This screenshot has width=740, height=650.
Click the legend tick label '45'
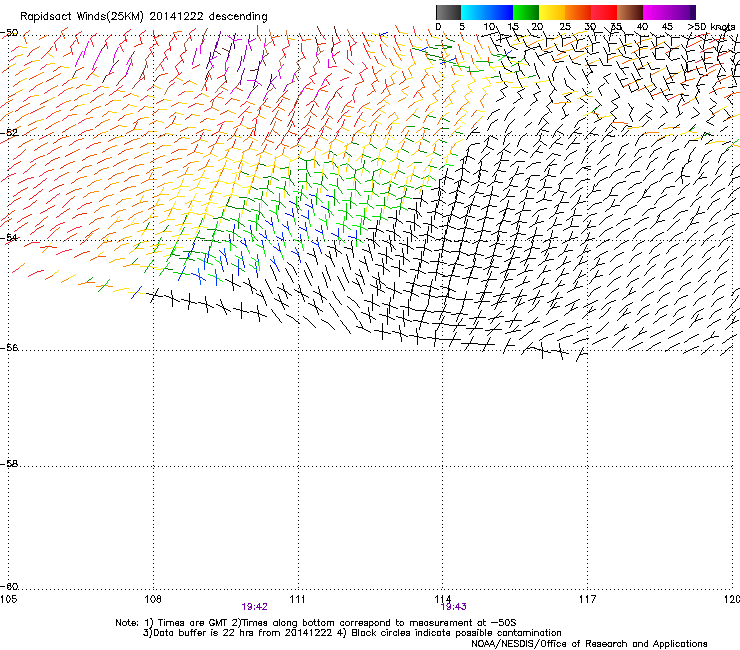click(x=667, y=27)
